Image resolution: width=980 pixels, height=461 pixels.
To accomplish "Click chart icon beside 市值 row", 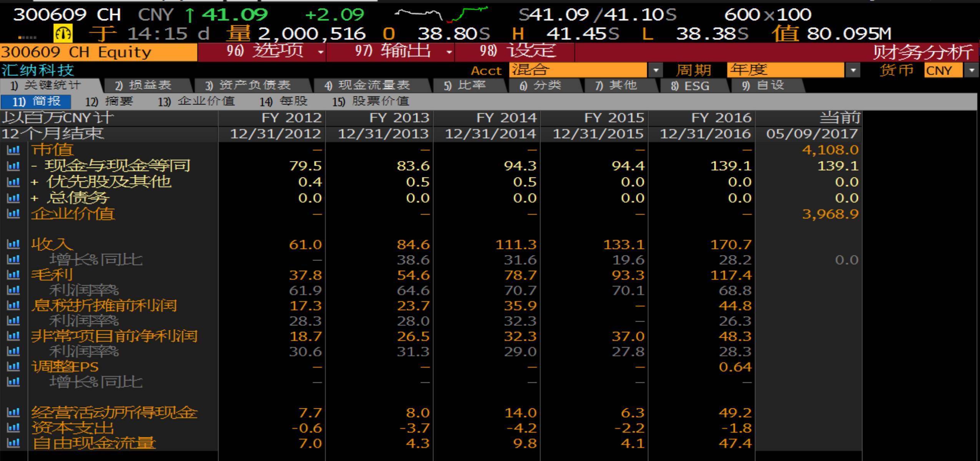I will (x=13, y=150).
